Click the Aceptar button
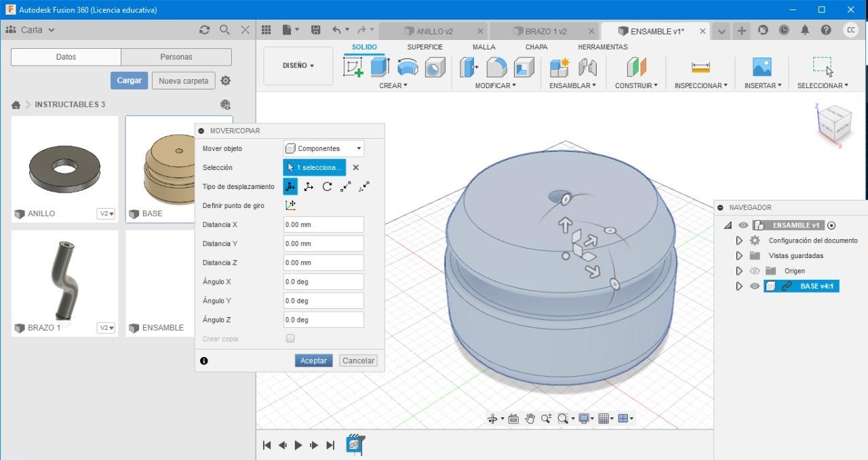Image resolution: width=868 pixels, height=460 pixels. tap(313, 360)
